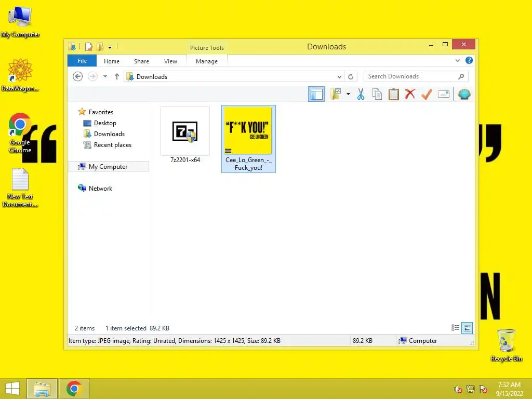Switch to large icons view button
The width and height of the screenshot is (532, 399).
[x=467, y=328]
